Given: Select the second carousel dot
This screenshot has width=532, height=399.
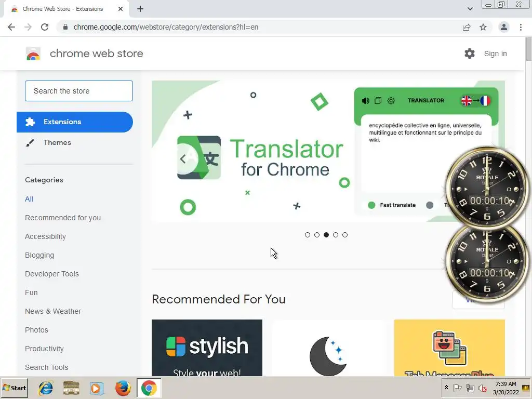Looking at the screenshot, I should 317,235.
